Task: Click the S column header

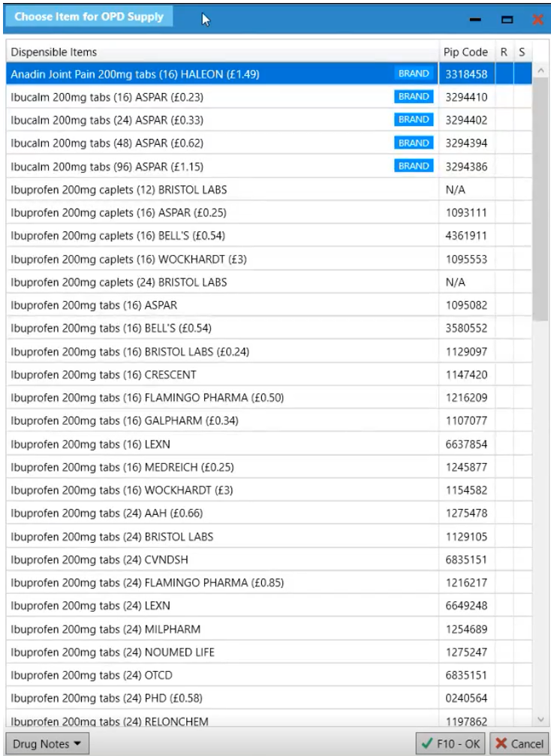Action: click(x=522, y=52)
